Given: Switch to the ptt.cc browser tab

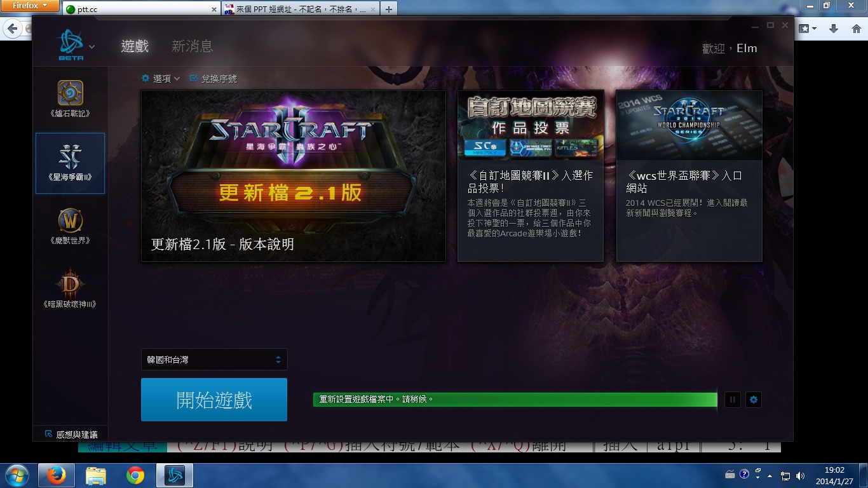Looking at the screenshot, I should 141,9.
